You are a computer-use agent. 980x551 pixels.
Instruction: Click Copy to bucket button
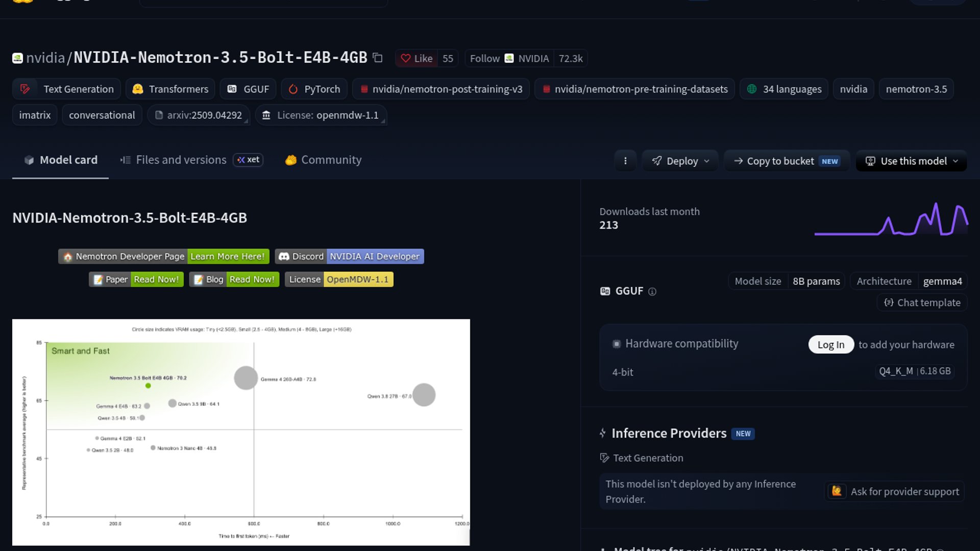[x=786, y=161]
